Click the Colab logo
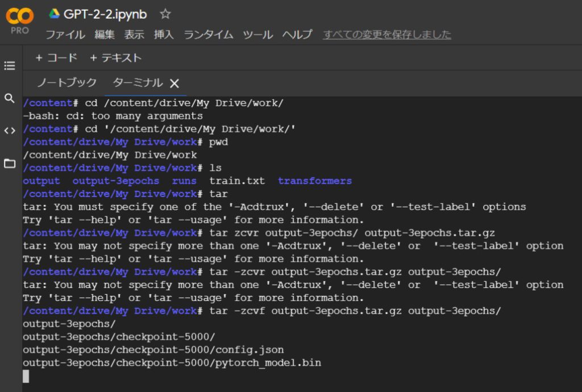This screenshot has height=392, width=582. [x=20, y=20]
